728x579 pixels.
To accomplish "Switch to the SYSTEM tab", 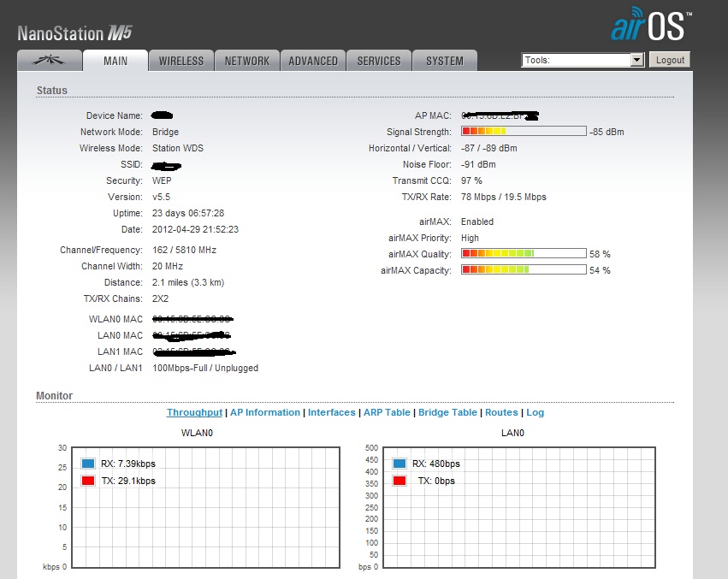I will (445, 61).
